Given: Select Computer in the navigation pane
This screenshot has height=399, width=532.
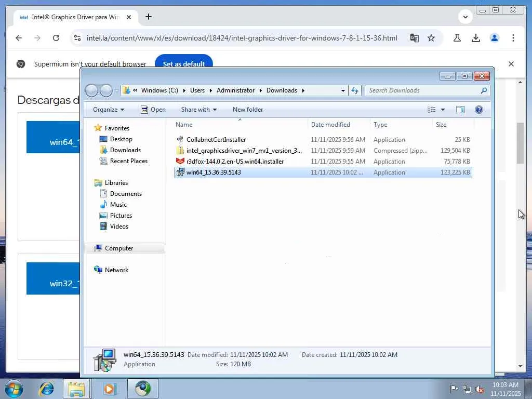Looking at the screenshot, I should (x=125, y=248).
